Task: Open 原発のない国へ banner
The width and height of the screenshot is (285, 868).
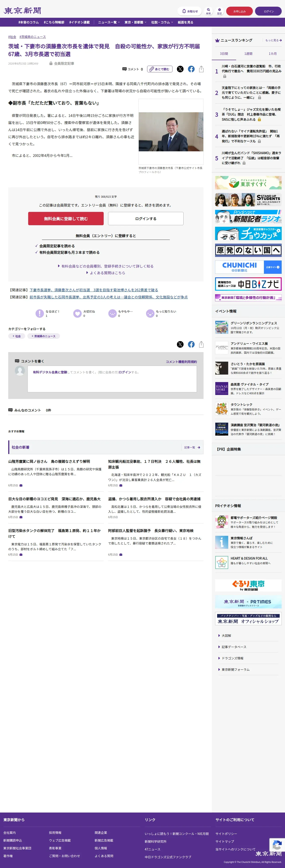Action: [248, 250]
